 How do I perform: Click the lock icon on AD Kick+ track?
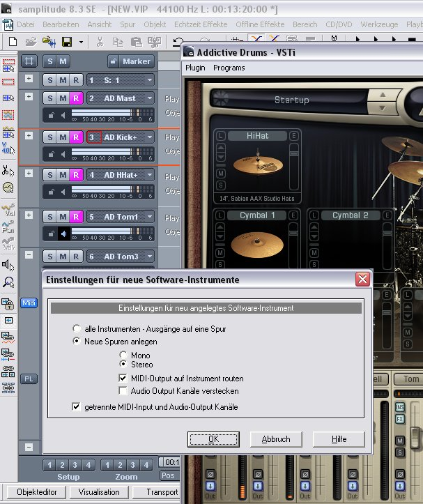pos(51,154)
